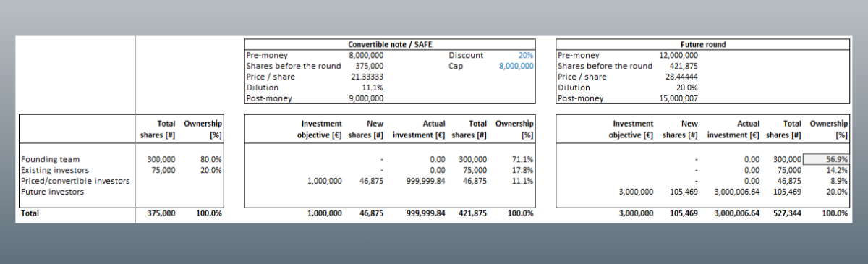
Task: Select the "Founding team" row label
Action: 50,159
